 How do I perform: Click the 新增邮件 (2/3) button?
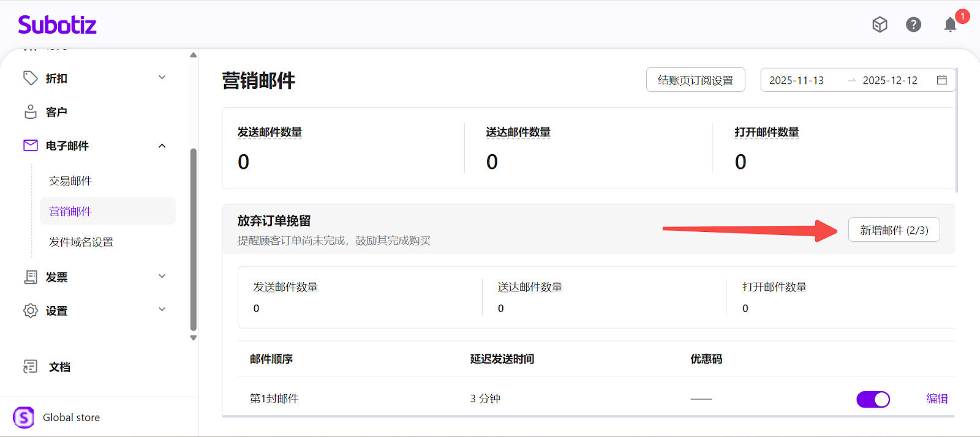click(894, 230)
